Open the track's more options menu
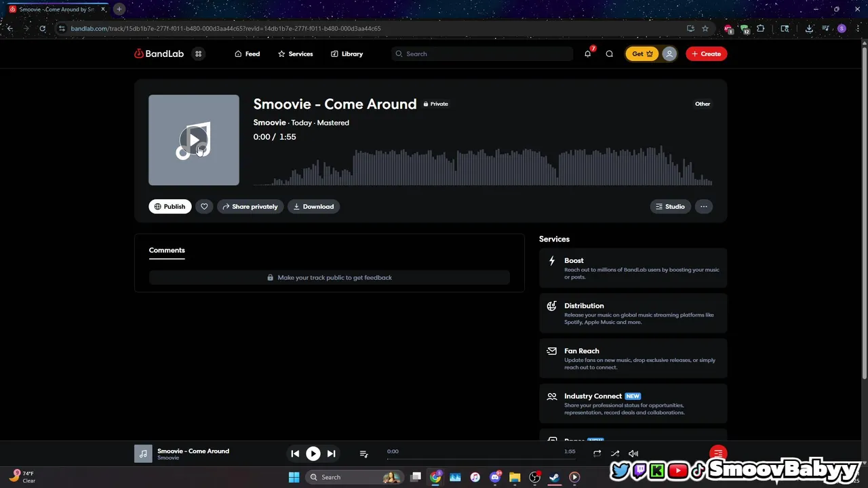 coord(704,207)
